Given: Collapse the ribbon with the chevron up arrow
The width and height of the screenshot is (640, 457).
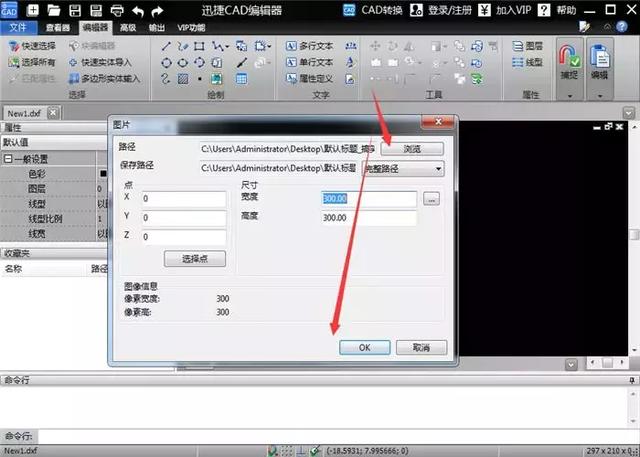Looking at the screenshot, I should click(x=607, y=27).
